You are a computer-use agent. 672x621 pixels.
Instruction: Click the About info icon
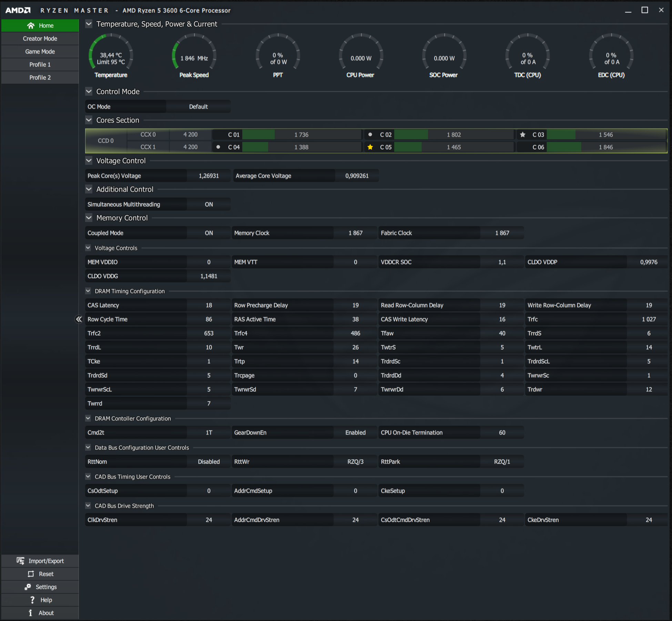click(31, 613)
